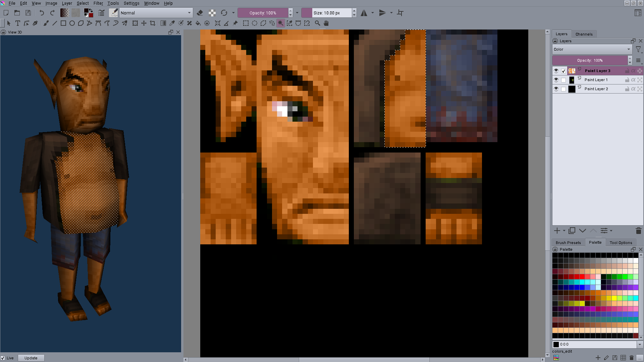Check the Paint Layer 1 selection checkbox
Image resolution: width=644 pixels, height=362 pixels.
(563, 80)
